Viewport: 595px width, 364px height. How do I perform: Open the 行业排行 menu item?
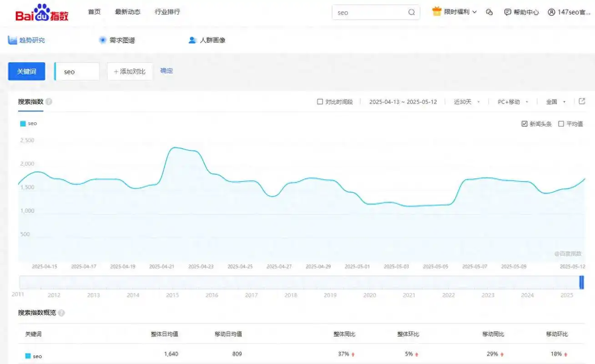click(x=167, y=12)
